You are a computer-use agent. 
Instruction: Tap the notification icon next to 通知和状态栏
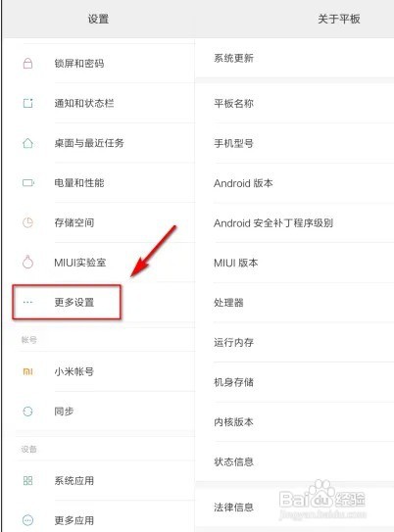[27, 103]
